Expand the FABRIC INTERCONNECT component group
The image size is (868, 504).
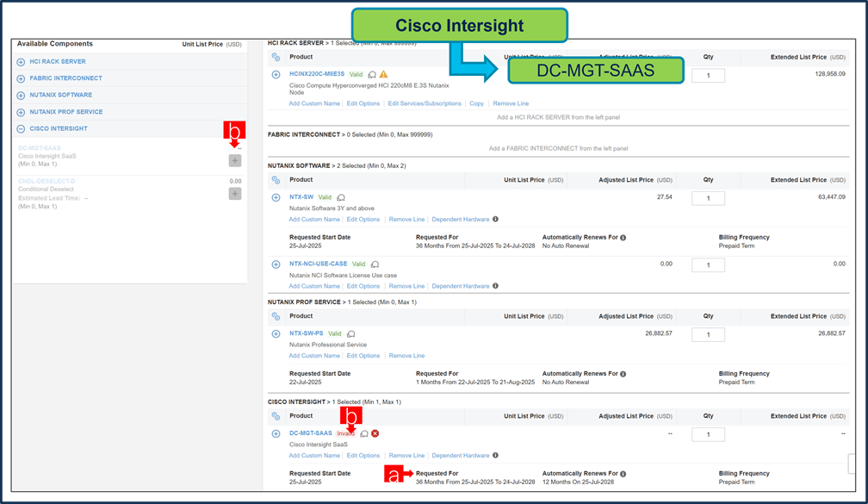[x=21, y=78]
